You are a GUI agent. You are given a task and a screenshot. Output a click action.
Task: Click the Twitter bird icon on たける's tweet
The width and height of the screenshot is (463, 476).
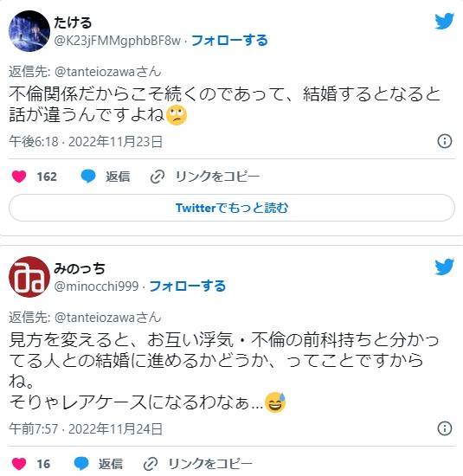pyautogui.click(x=444, y=21)
